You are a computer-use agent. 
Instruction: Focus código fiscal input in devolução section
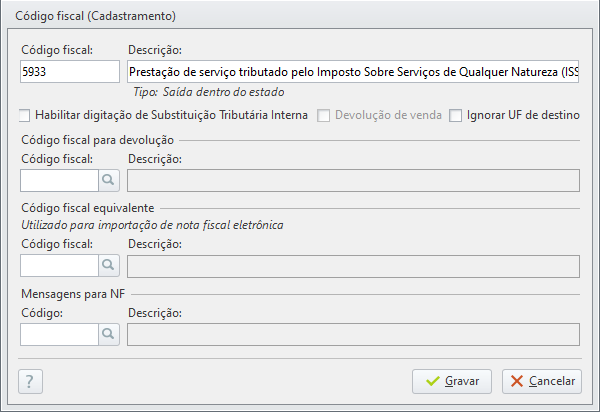60,180
